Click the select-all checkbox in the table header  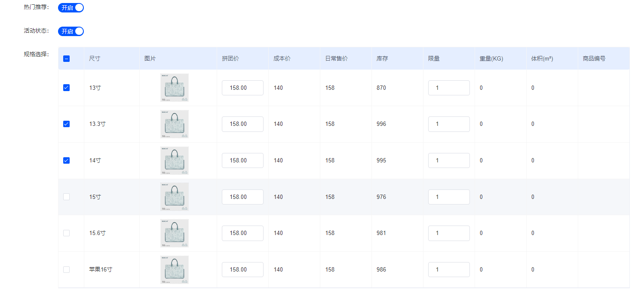coord(66,59)
